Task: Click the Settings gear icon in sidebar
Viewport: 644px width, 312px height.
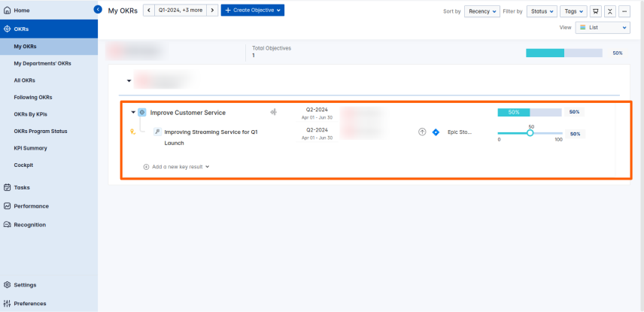Action: pos(7,284)
